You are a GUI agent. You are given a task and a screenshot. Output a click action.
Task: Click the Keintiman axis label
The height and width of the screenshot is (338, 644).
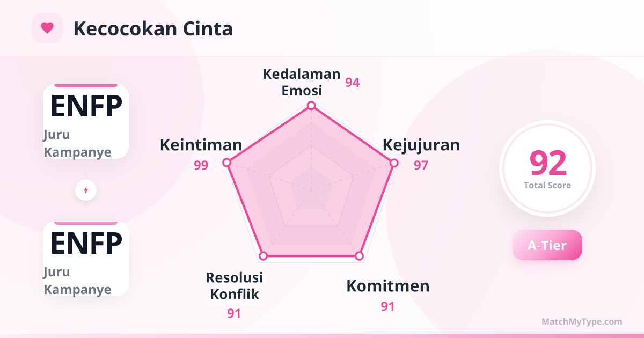coord(201,145)
